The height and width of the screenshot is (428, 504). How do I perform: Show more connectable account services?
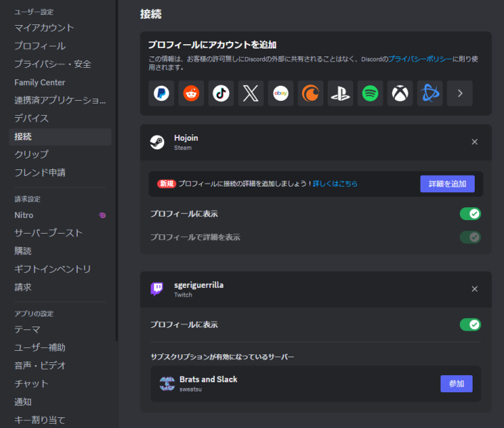click(x=460, y=94)
